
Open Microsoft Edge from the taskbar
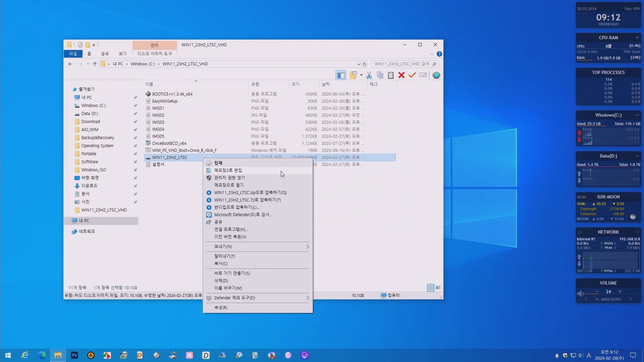click(42, 355)
